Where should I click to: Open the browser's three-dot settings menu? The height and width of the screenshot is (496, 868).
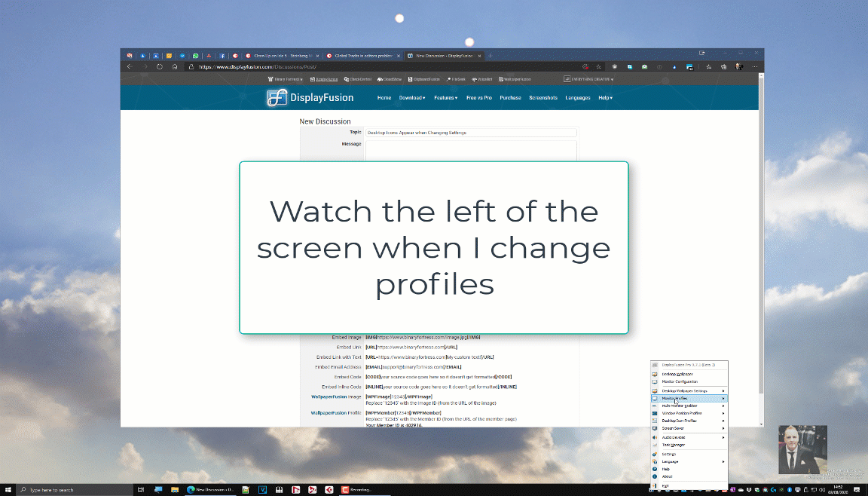(755, 67)
